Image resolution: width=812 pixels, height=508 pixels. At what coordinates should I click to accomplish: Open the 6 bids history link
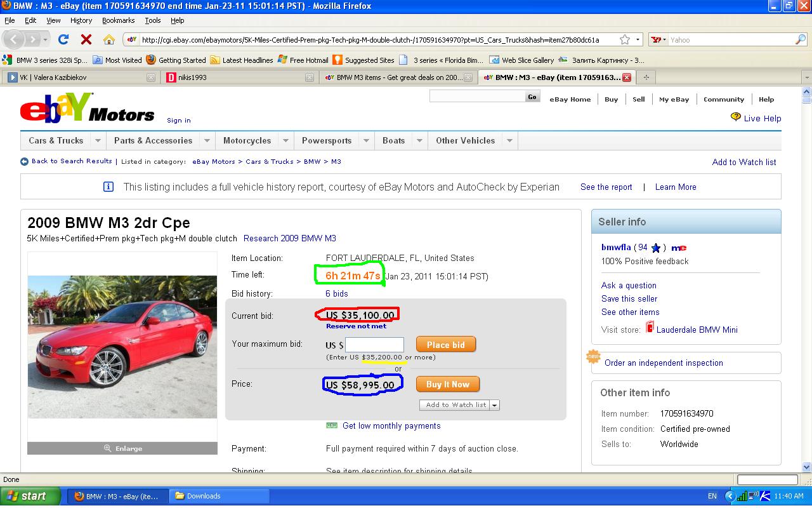click(337, 293)
